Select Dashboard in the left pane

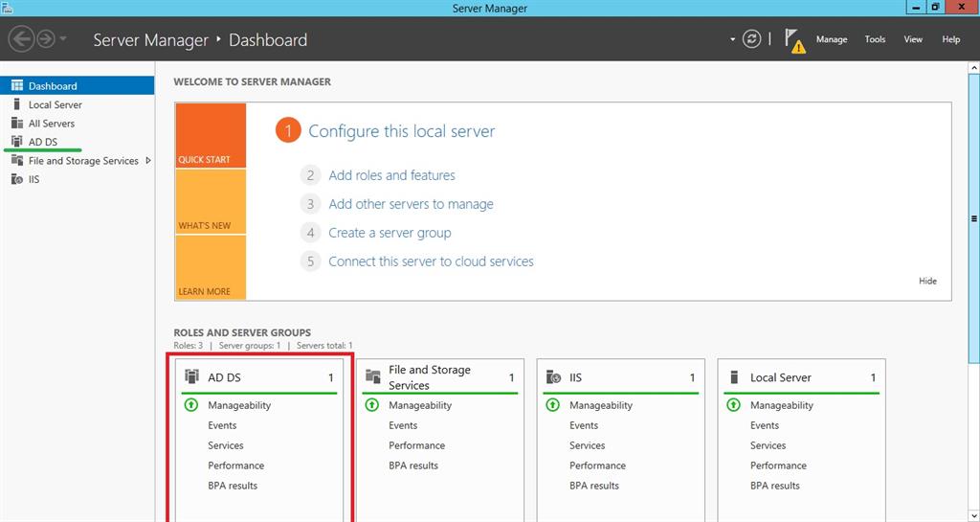click(77, 85)
